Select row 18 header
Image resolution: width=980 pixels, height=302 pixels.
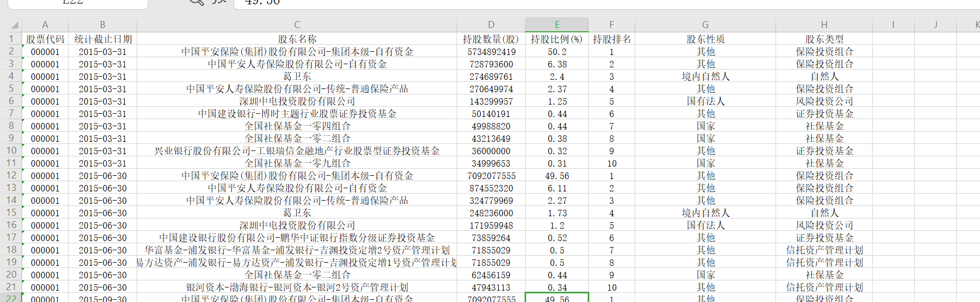coord(11,250)
